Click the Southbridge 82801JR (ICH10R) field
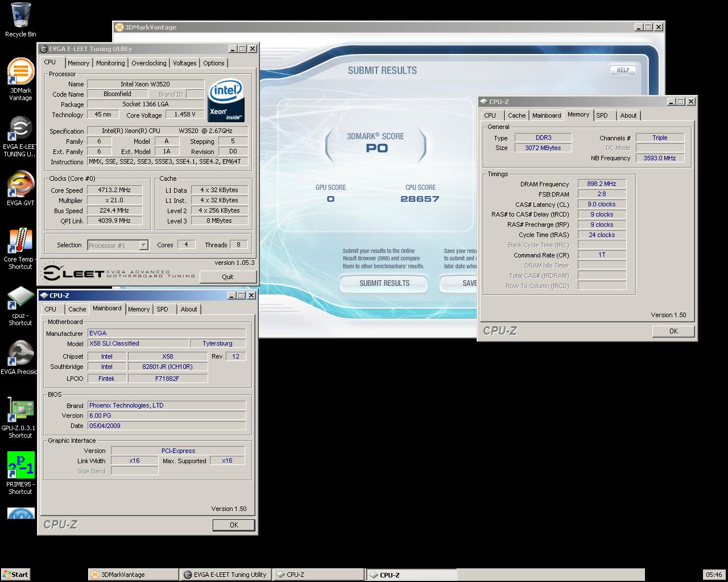The width and height of the screenshot is (728, 582). pos(168,367)
